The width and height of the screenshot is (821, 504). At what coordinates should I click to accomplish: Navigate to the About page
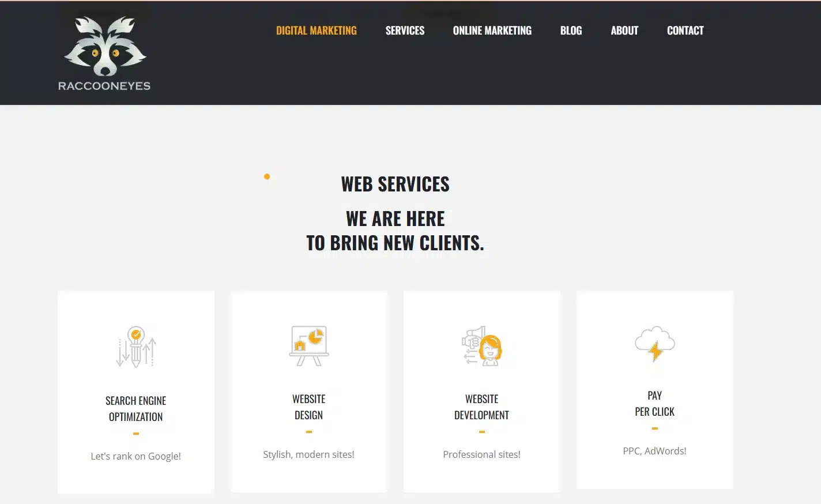[x=624, y=30]
